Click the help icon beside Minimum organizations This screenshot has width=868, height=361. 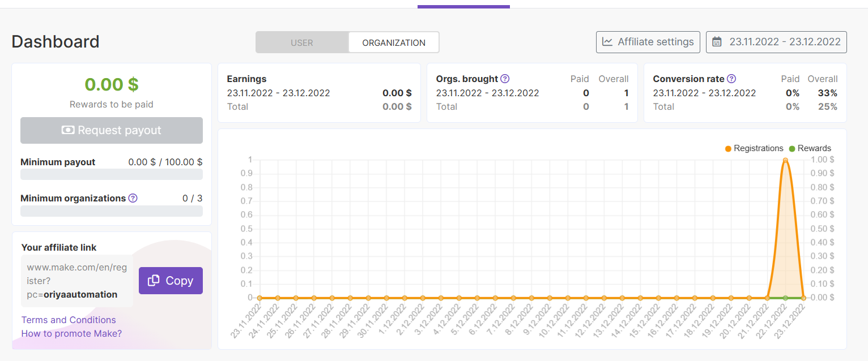point(133,198)
